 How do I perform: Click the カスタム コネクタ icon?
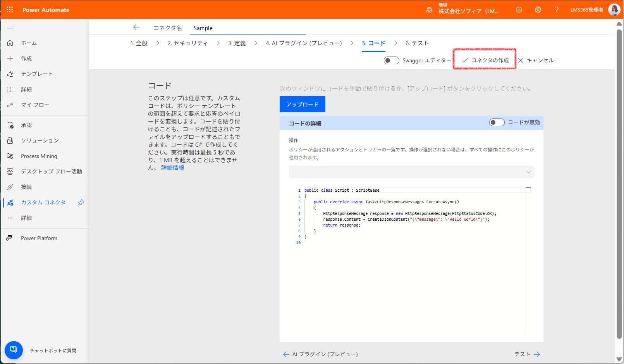pos(10,203)
